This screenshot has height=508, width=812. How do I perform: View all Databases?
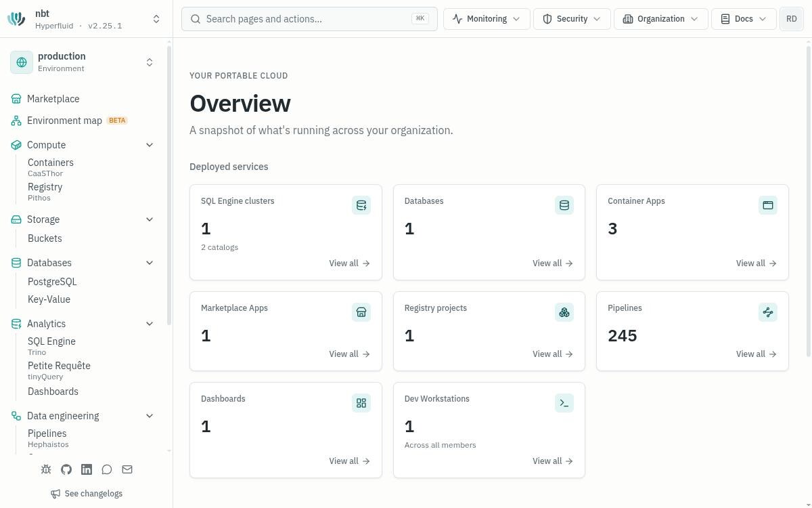tap(553, 263)
